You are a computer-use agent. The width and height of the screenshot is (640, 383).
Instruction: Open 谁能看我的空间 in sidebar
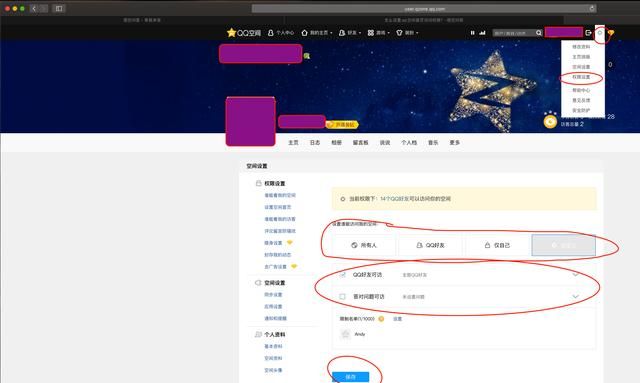pyautogui.click(x=280, y=195)
